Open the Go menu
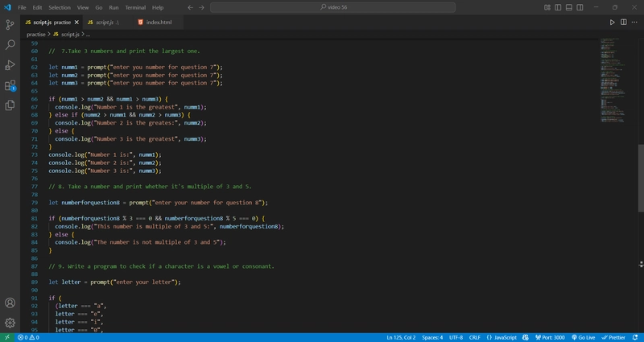The width and height of the screenshot is (644, 342). tap(98, 7)
